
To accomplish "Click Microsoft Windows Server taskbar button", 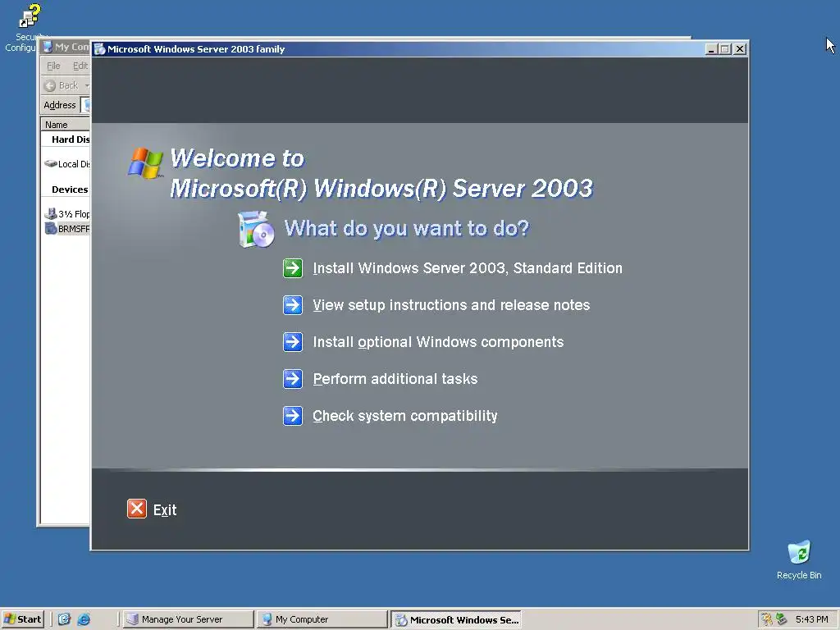I will (456, 619).
